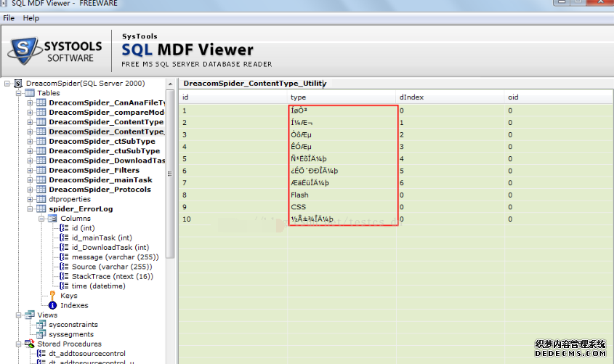Click column icon for id_mainTask (int)
Screen dimensions: 614x364
point(64,238)
